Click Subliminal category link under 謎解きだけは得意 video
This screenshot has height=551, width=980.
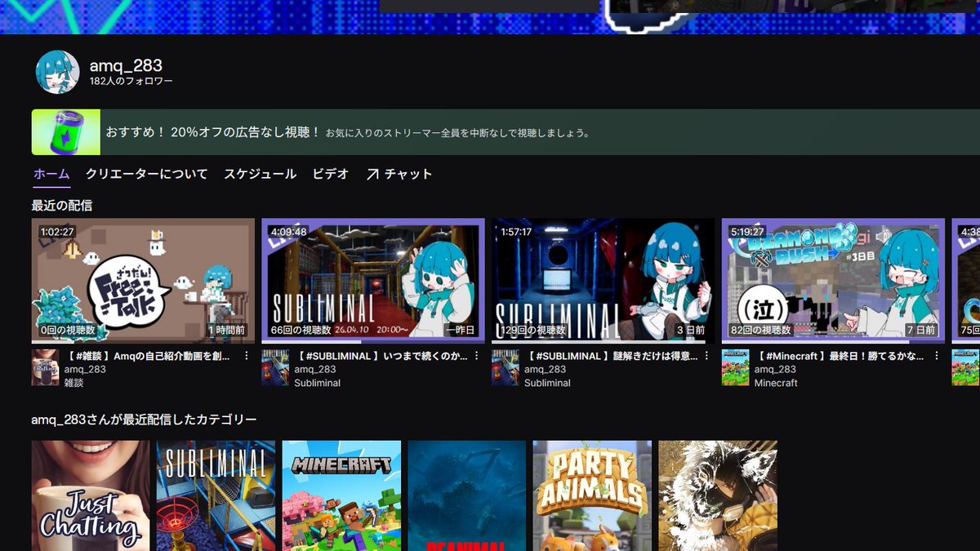pyautogui.click(x=547, y=382)
